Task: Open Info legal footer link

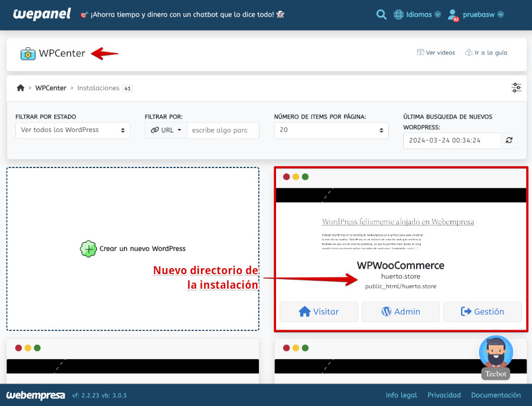Action: click(x=402, y=395)
